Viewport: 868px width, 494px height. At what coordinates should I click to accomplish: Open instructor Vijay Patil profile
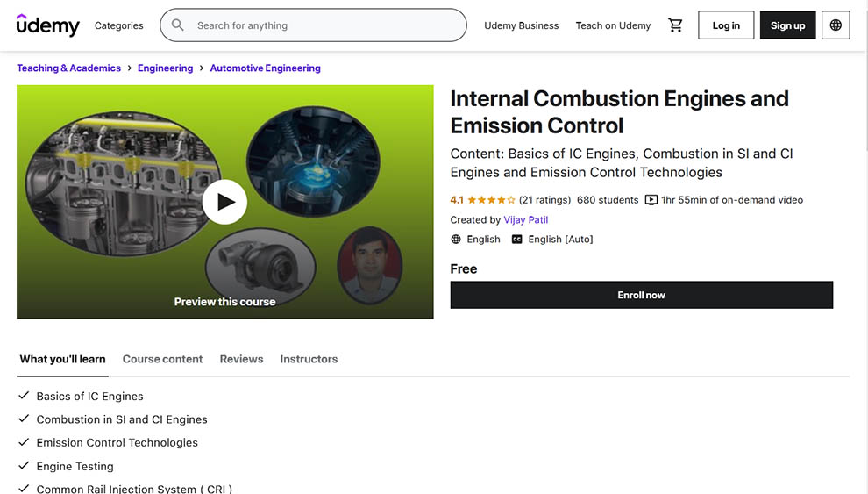click(x=525, y=220)
